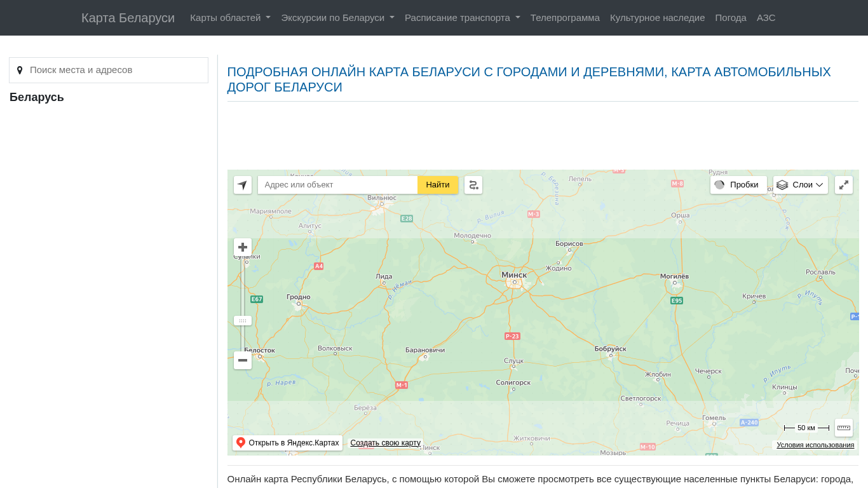Focus the Адрес или объект map search field
The height and width of the screenshot is (488, 868).
[337, 185]
